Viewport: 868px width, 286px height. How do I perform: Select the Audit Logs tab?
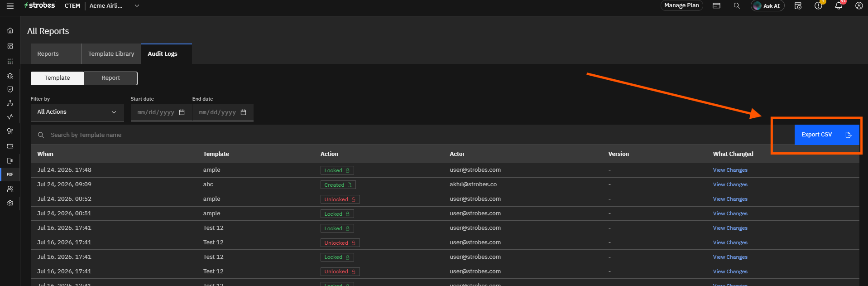point(166,53)
